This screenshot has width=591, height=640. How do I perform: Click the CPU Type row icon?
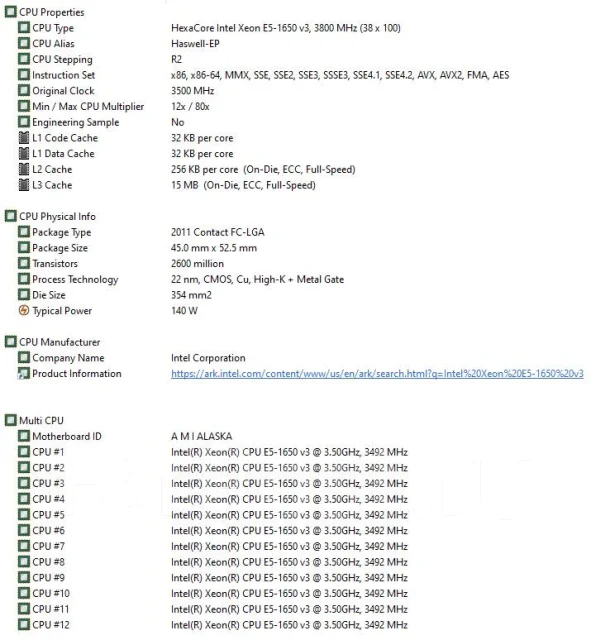pyautogui.click(x=24, y=28)
